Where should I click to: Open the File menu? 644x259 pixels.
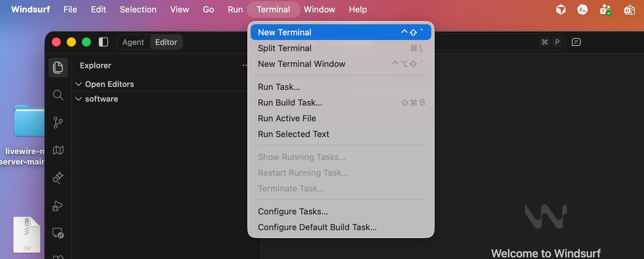(70, 10)
